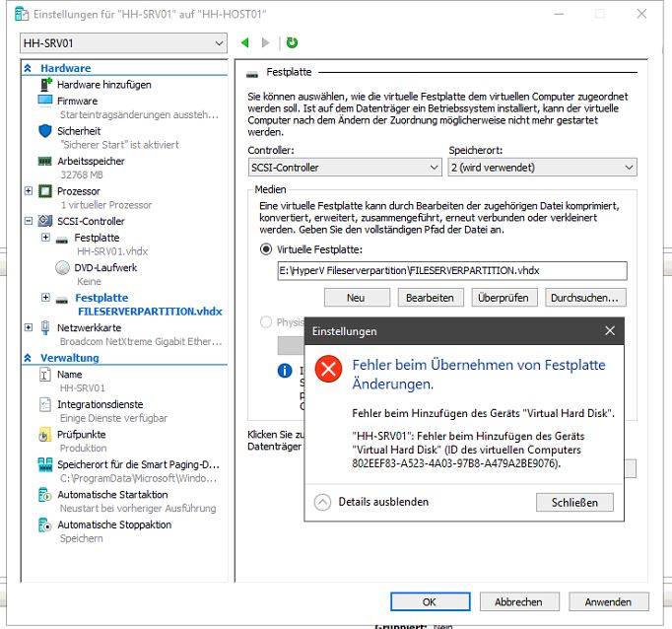Select Arbeitsspeicher in the settings tree
The height and width of the screenshot is (629, 672).
(91, 162)
